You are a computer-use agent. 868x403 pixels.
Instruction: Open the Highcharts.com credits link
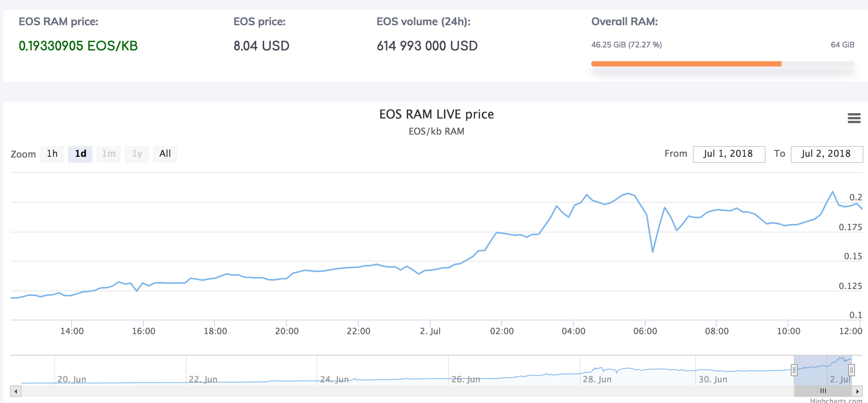coord(836,400)
